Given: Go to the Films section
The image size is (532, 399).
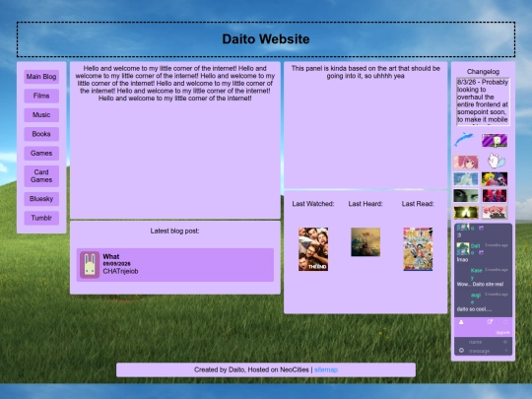Looking at the screenshot, I should (x=41, y=96).
